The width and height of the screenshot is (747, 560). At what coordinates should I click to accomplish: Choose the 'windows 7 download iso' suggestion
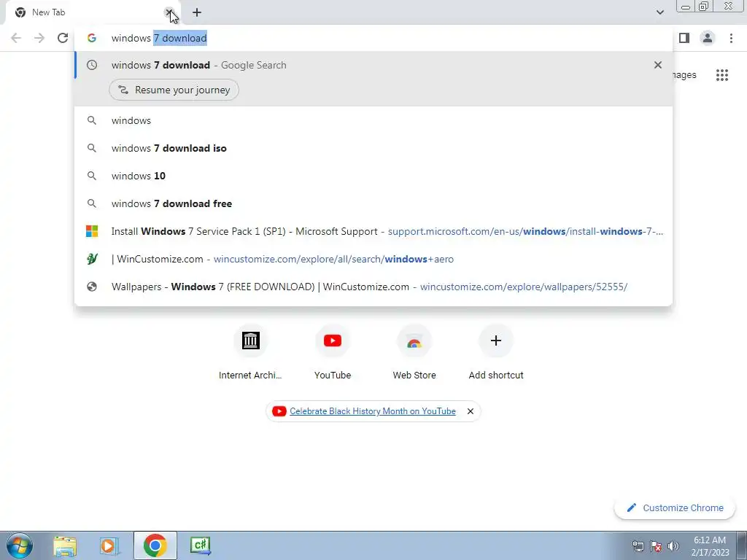pos(373,148)
